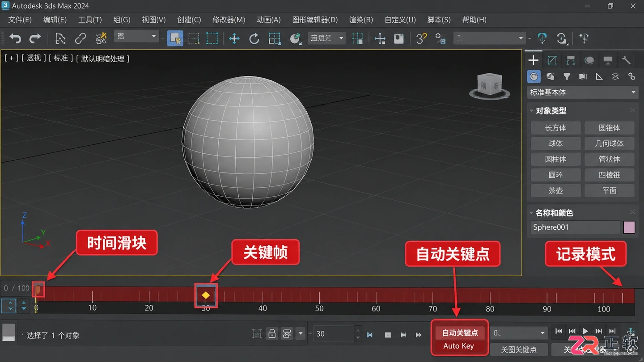Select the Rotate transform tool

pos(254,38)
